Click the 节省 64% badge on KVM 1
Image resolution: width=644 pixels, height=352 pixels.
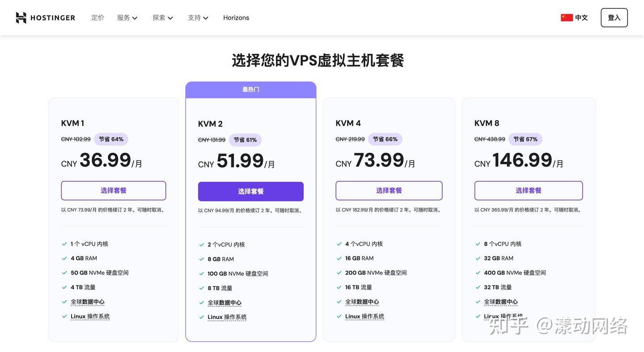click(x=111, y=139)
